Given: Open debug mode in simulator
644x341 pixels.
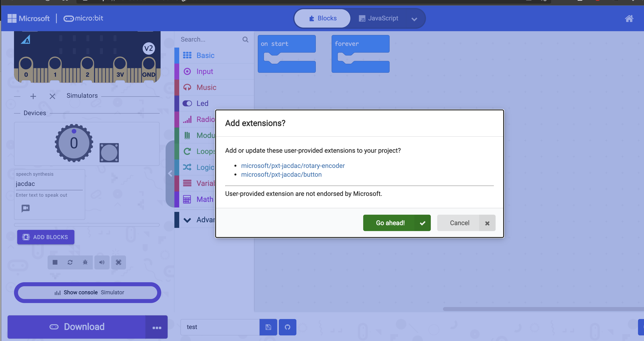Looking at the screenshot, I should click(x=85, y=262).
